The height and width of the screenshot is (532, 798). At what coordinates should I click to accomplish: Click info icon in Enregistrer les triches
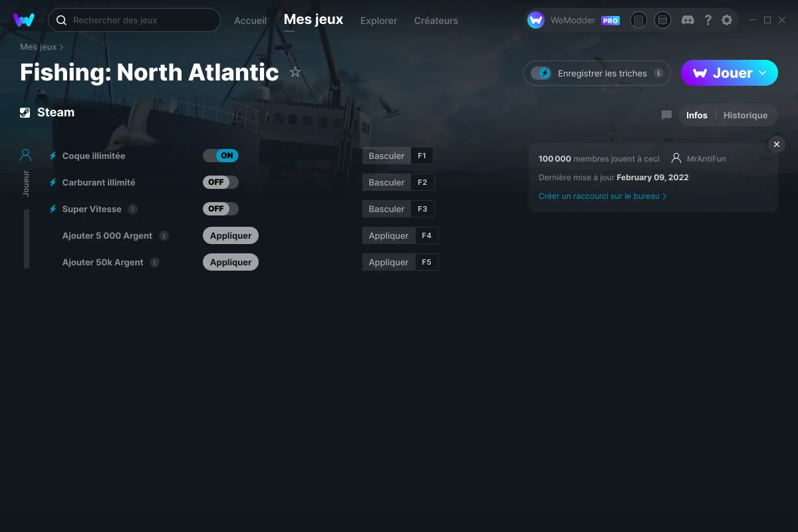[x=658, y=73]
